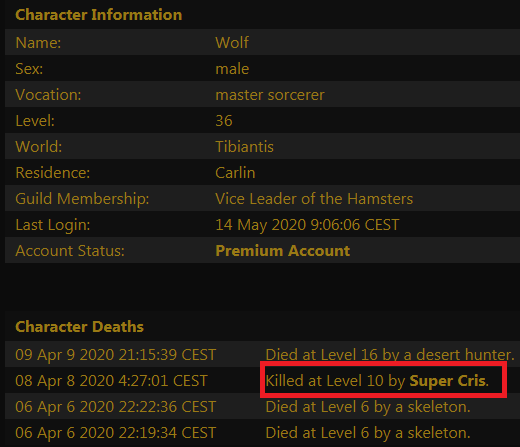Click the Account Status label
This screenshot has width=520, height=447.
pos(70,251)
